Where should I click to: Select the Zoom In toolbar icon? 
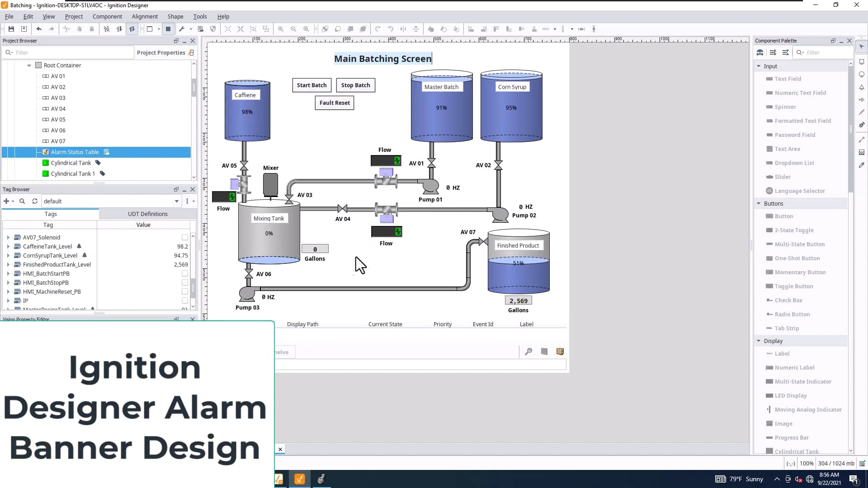click(281, 29)
